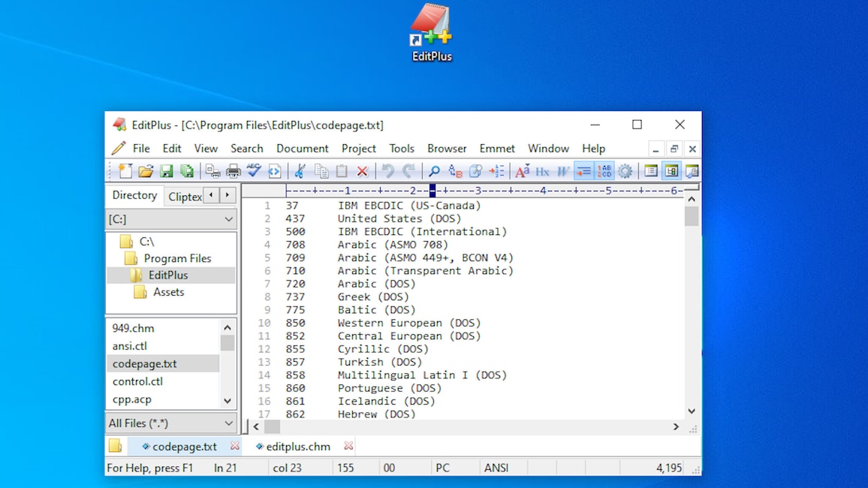Toggle the Cliptext window icon
868x488 pixels.
pos(650,171)
